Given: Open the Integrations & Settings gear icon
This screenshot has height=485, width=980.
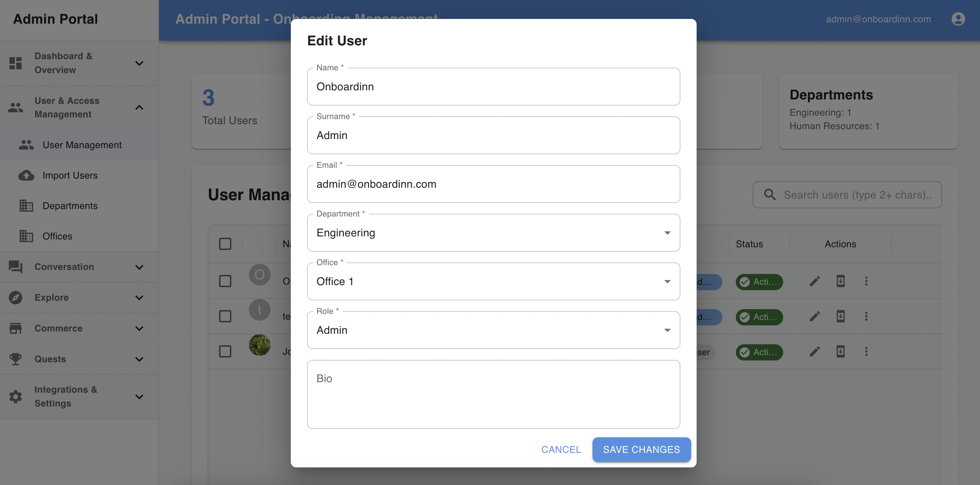Looking at the screenshot, I should point(15,396).
